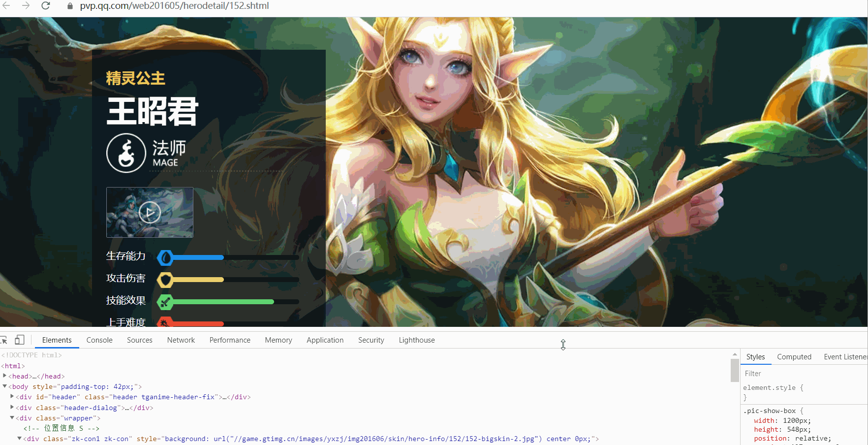
Task: Open the Security tab
Action: tap(371, 340)
